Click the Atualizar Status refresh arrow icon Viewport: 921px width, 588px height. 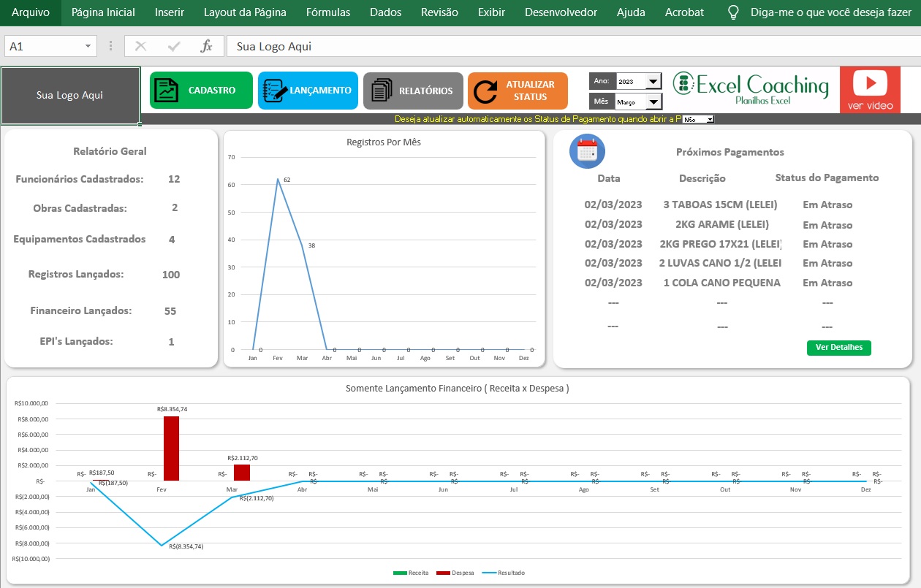coord(485,91)
